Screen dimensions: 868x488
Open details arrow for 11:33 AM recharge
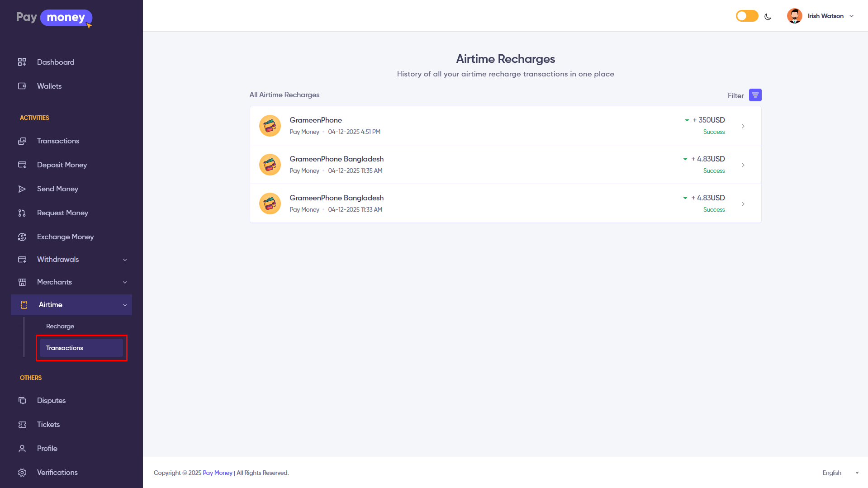click(743, 204)
